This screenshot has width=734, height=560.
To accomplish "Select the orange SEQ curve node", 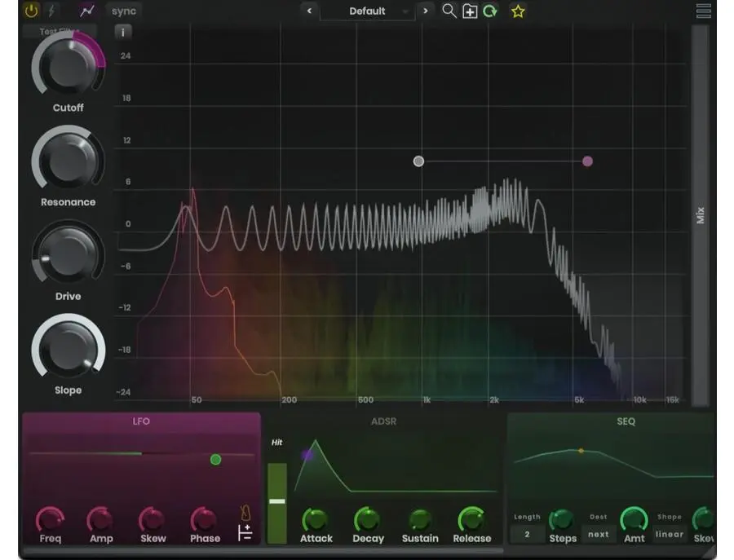I will pos(581,451).
